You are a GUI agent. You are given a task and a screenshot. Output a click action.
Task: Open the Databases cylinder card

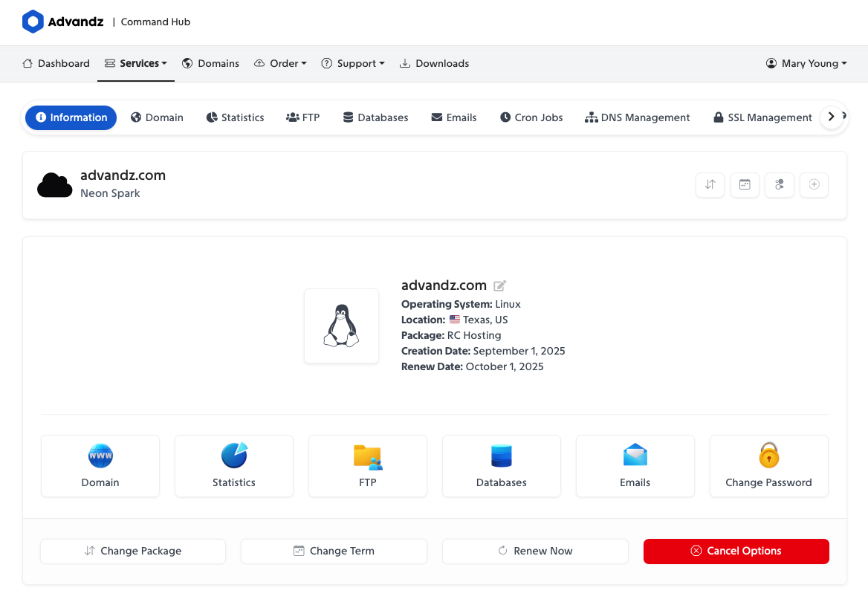click(502, 466)
